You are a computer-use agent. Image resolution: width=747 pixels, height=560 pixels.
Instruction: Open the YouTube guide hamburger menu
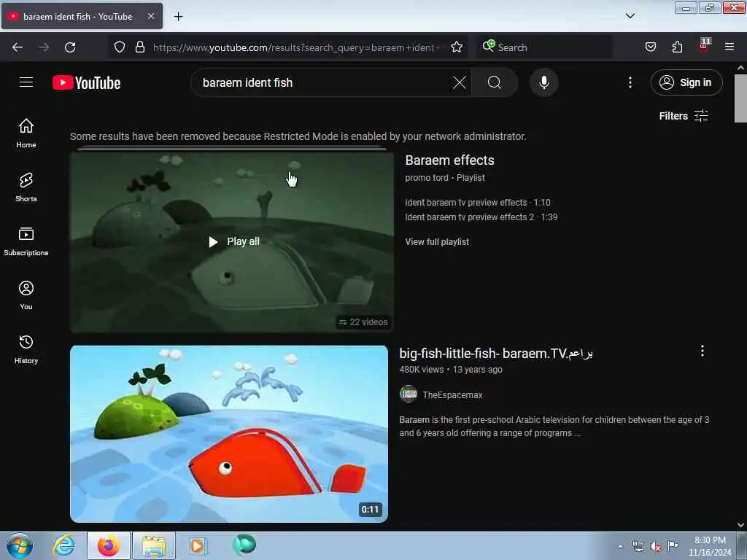coord(26,82)
